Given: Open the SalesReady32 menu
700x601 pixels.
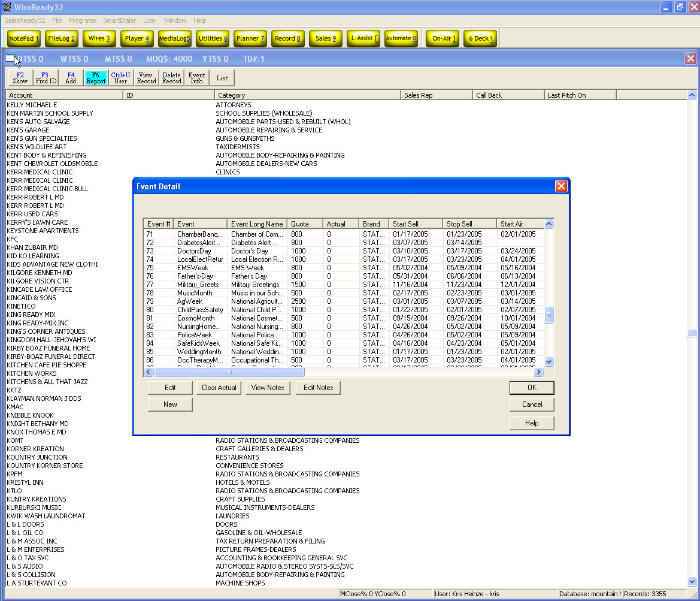Looking at the screenshot, I should point(25,20).
